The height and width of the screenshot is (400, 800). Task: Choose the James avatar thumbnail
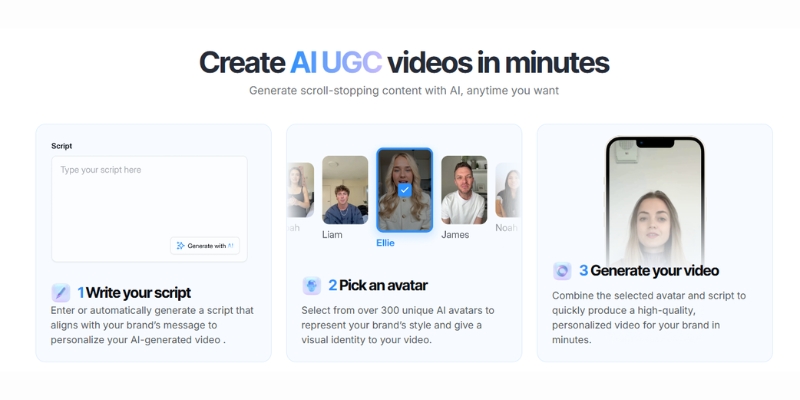[464, 189]
